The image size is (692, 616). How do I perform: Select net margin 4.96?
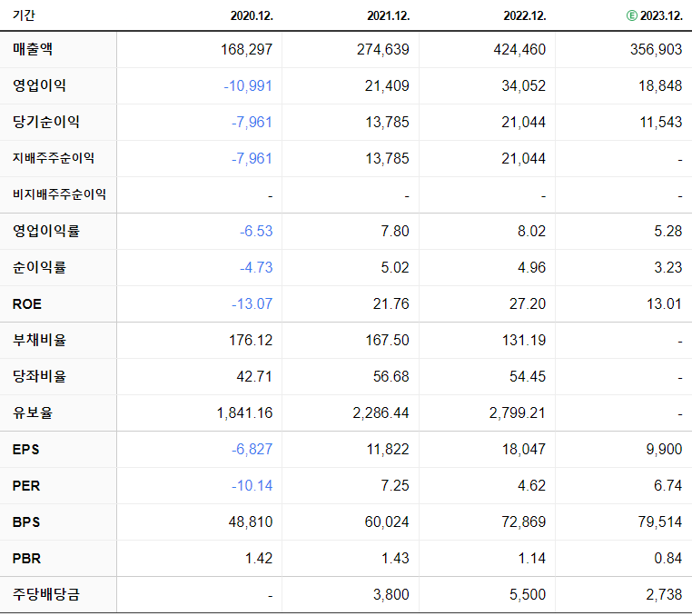pyautogui.click(x=531, y=267)
